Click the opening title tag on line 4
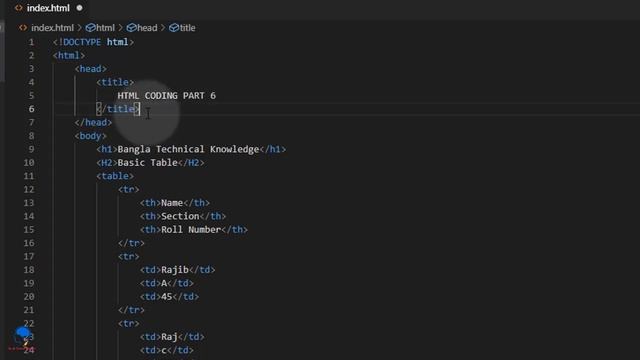640x360 pixels. (x=115, y=82)
